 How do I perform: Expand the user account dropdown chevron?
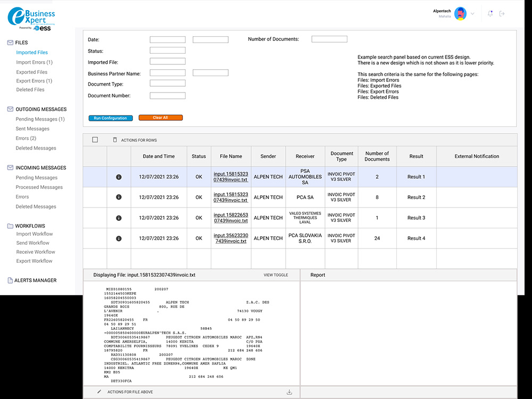[x=472, y=14]
